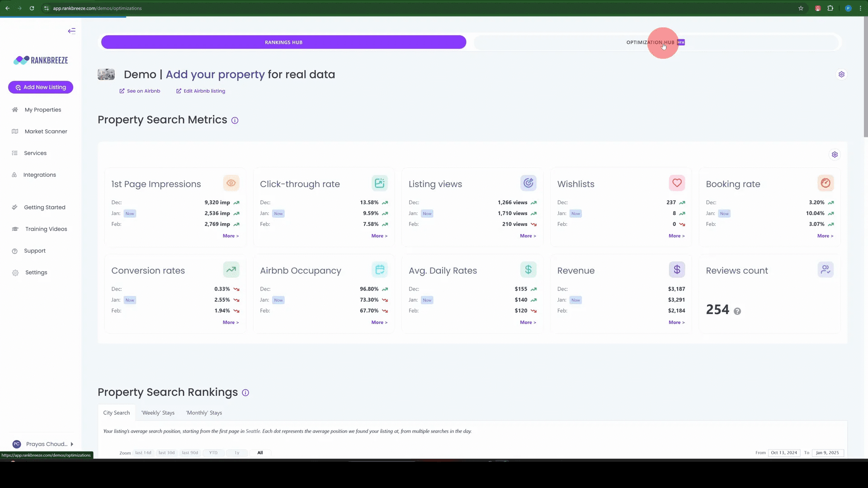
Task: Open the Chrome three-dot menu
Action: [x=860, y=8]
